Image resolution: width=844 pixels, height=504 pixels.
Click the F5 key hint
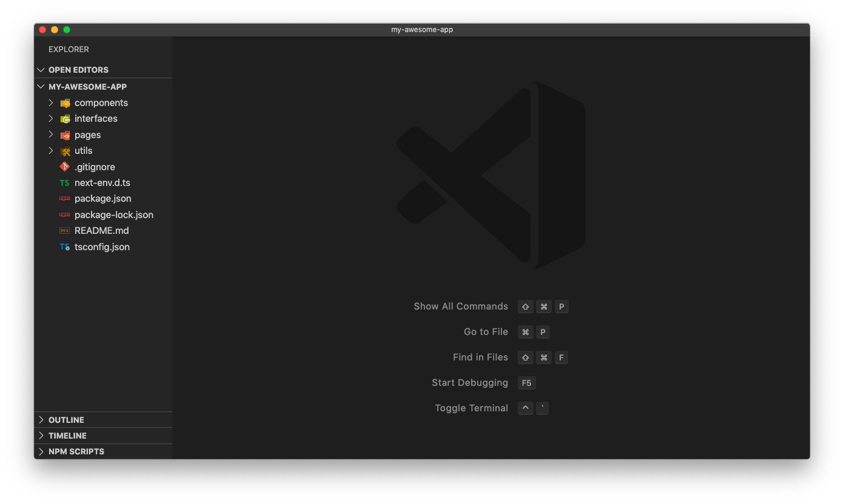click(x=527, y=383)
